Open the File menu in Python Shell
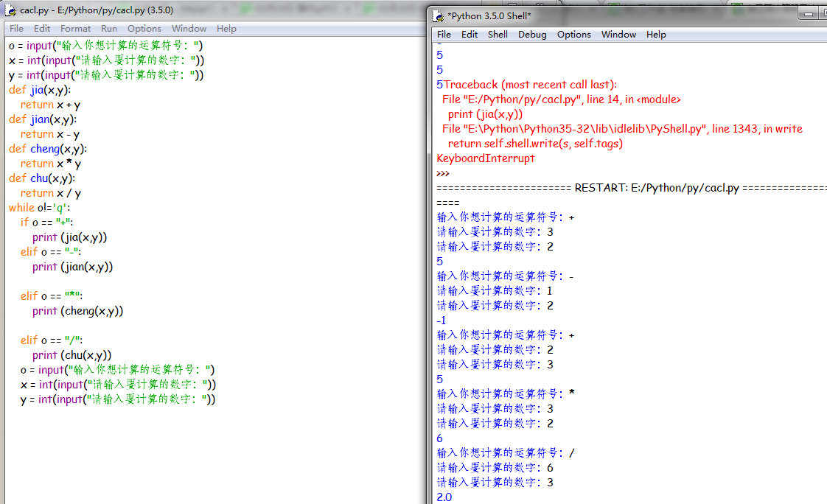The image size is (827, 504). (444, 35)
